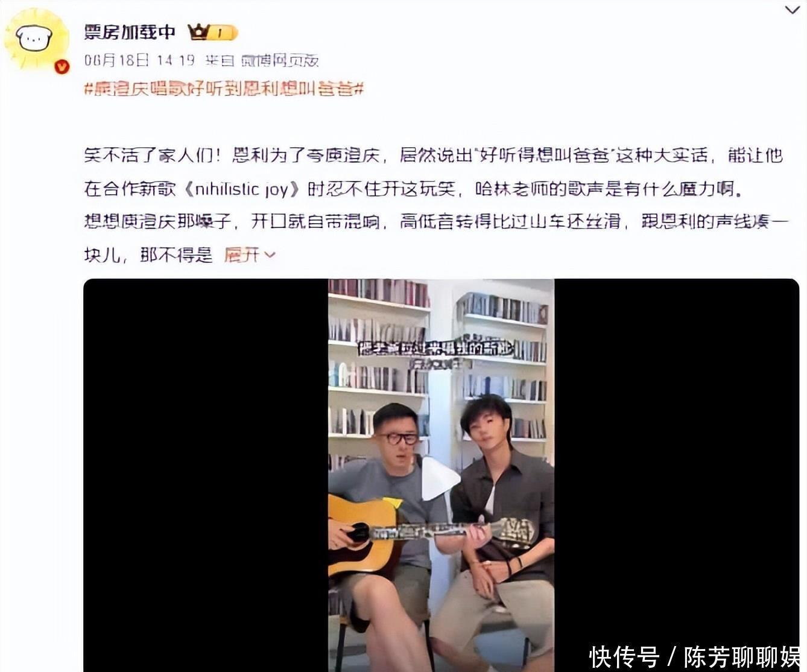Click the orange verified V badge
This screenshot has width=807, height=672.
click(x=62, y=67)
